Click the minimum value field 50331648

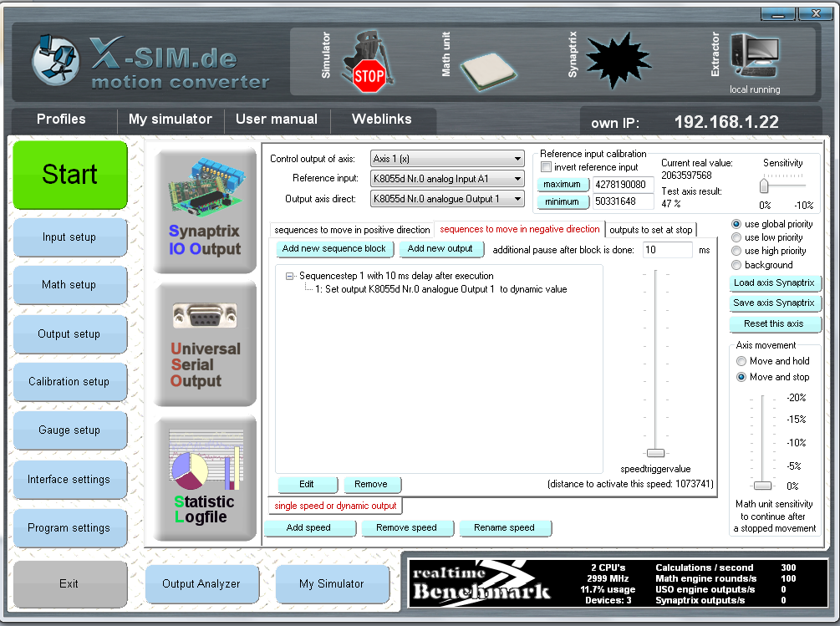tap(624, 202)
